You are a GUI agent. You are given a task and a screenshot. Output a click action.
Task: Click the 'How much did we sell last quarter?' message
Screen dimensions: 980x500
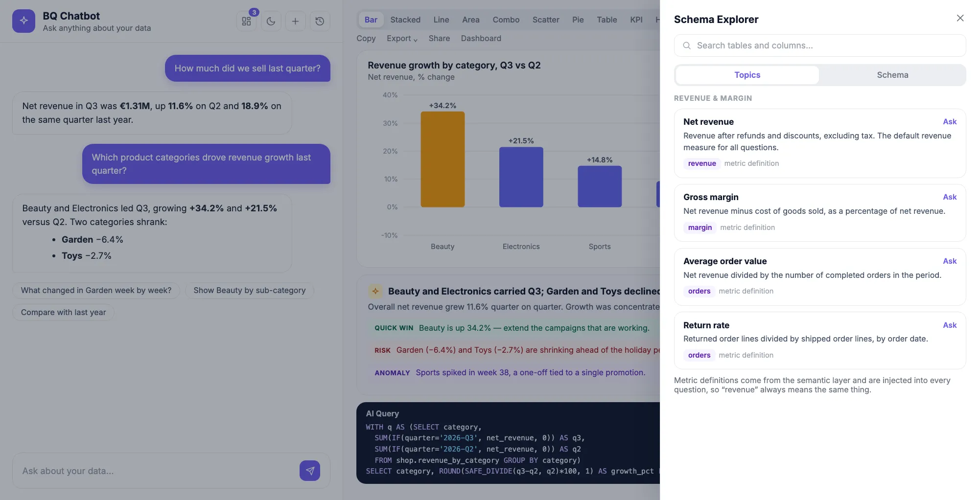(x=248, y=68)
